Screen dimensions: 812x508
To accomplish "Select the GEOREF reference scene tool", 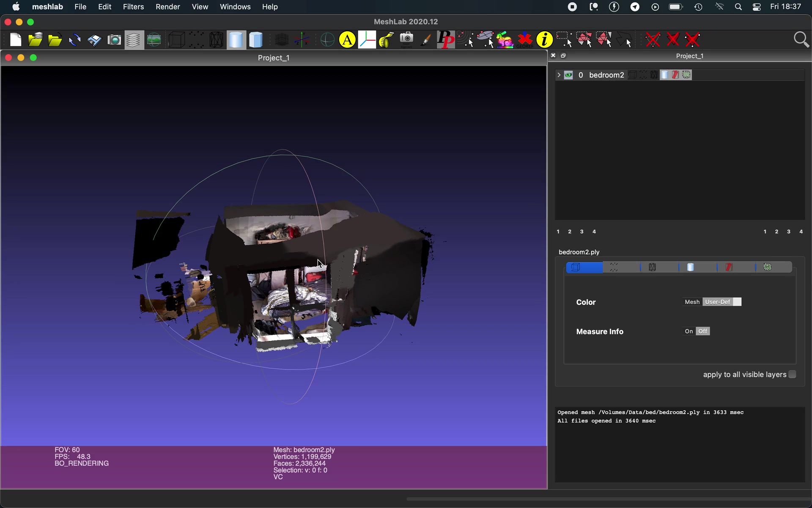I will [525, 40].
